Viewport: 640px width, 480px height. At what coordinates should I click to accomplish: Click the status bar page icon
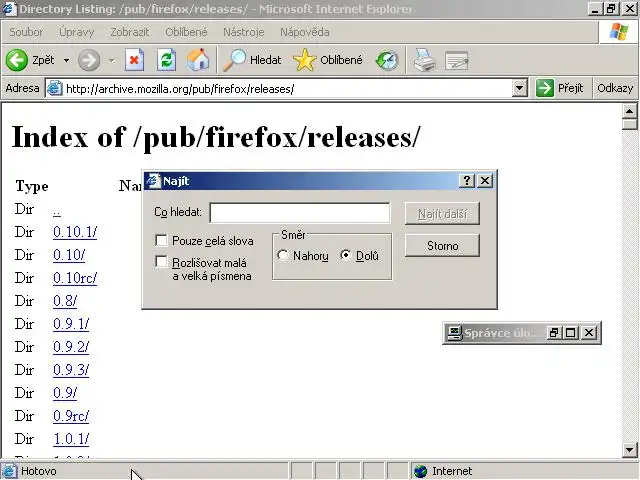[10, 471]
